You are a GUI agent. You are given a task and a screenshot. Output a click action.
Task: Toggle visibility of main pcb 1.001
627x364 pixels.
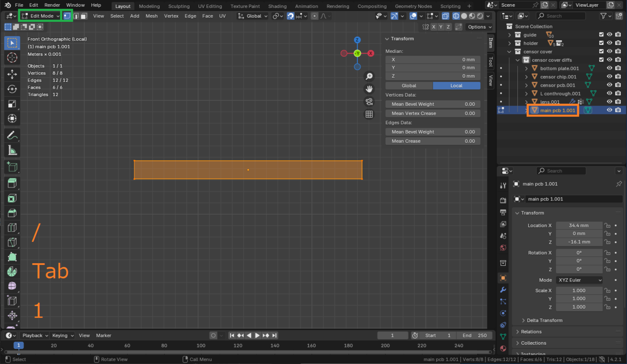609,110
